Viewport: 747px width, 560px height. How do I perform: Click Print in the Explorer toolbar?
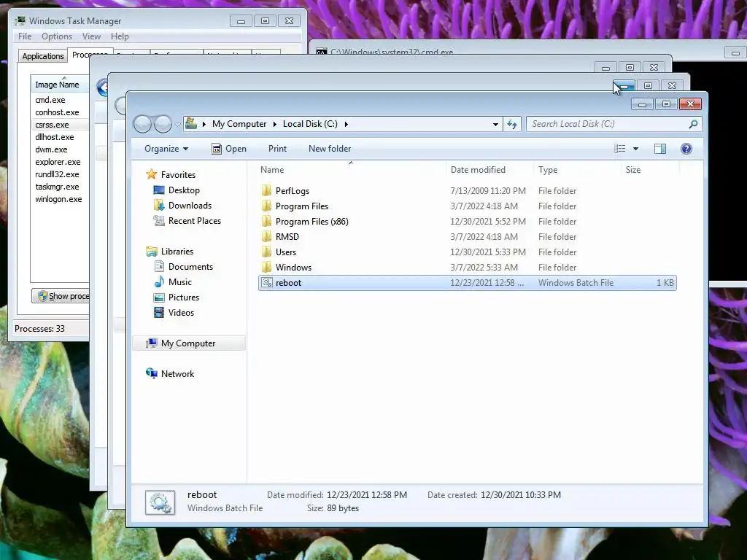coord(277,149)
